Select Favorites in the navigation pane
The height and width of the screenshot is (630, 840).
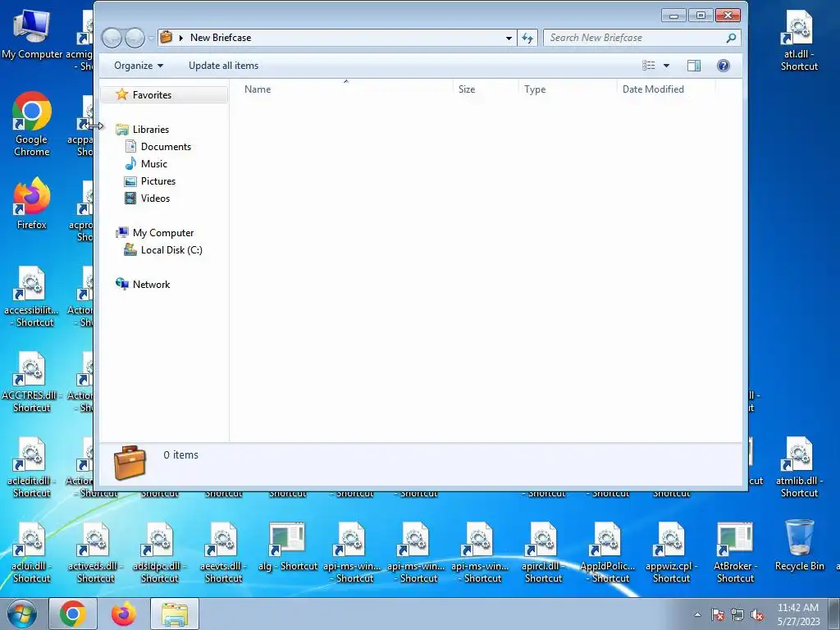point(164,95)
